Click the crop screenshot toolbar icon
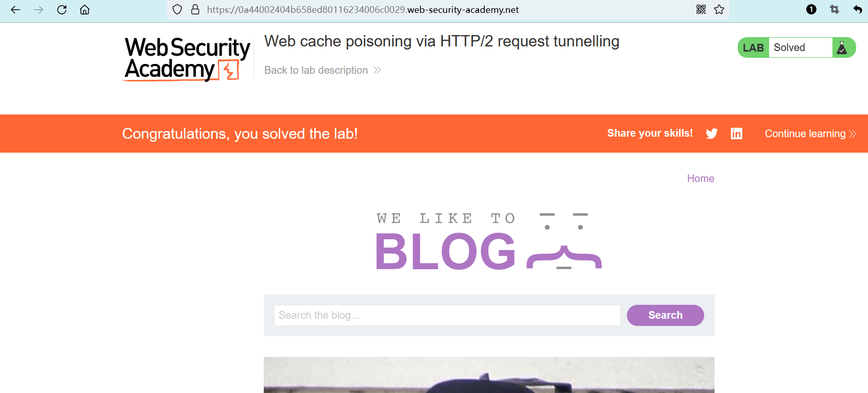The width and height of the screenshot is (868, 393). click(835, 9)
